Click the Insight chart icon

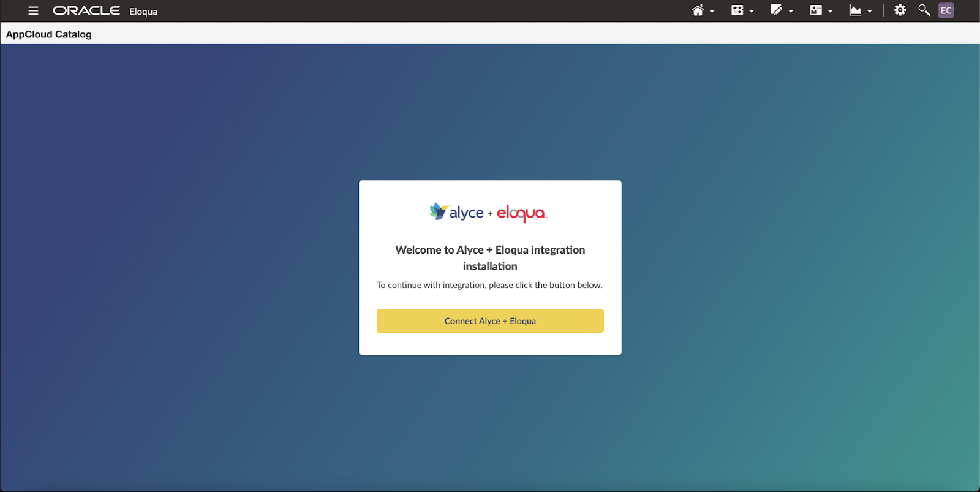coord(855,10)
